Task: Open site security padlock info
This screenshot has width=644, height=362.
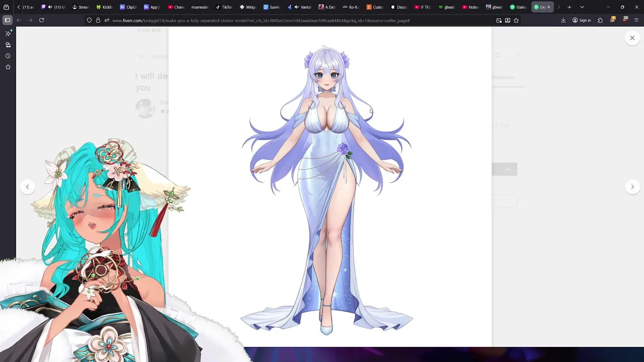Action: point(98,20)
